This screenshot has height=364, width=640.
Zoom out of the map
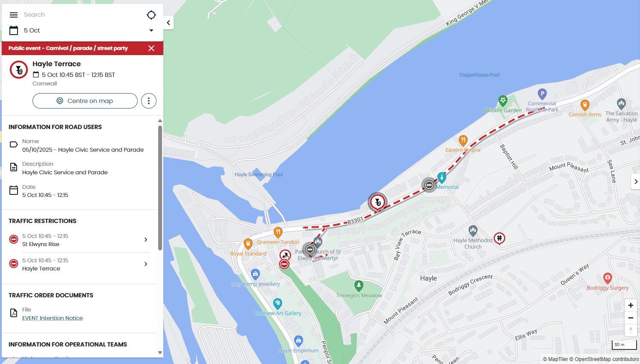[631, 318]
